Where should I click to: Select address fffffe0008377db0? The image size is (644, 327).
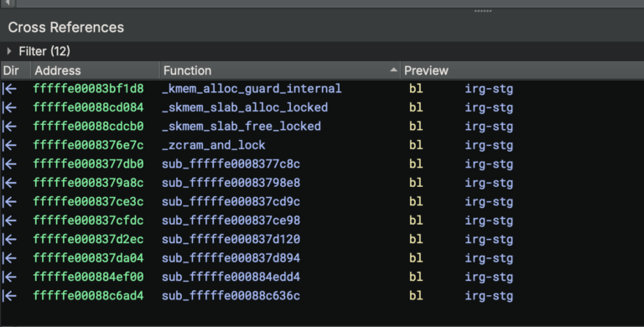[x=88, y=164]
